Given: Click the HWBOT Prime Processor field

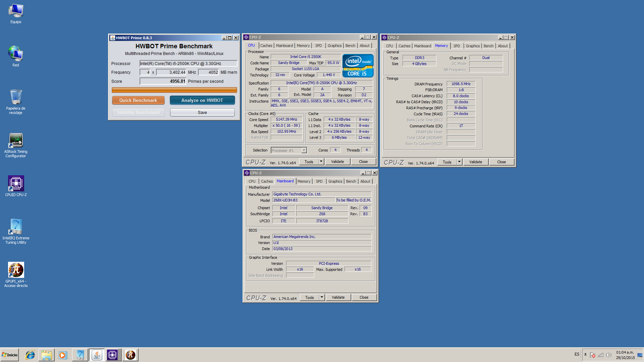Looking at the screenshot, I should point(189,63).
